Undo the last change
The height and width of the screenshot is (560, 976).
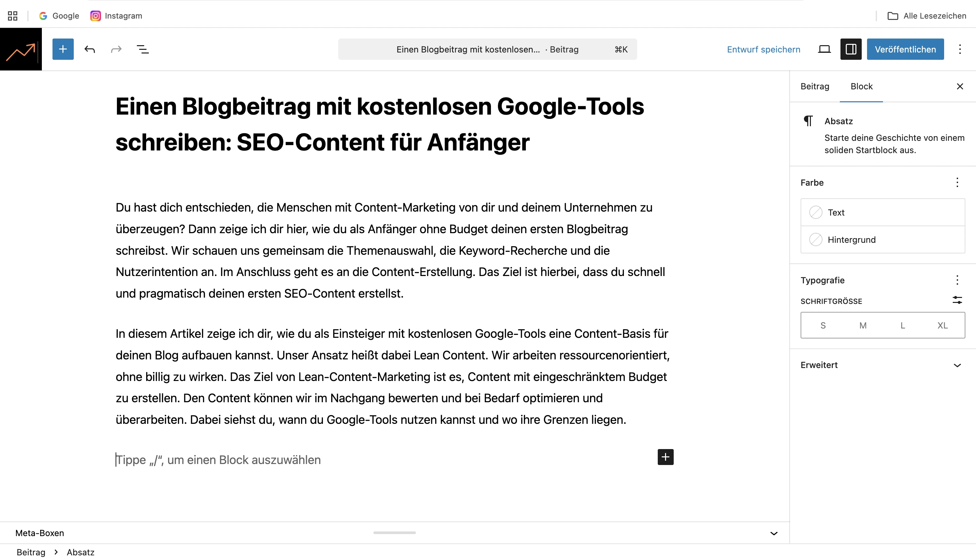90,49
